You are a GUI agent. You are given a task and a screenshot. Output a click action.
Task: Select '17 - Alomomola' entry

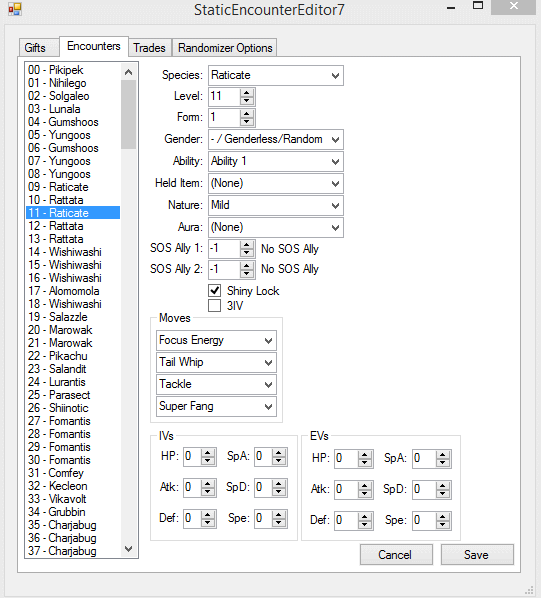tap(73, 291)
